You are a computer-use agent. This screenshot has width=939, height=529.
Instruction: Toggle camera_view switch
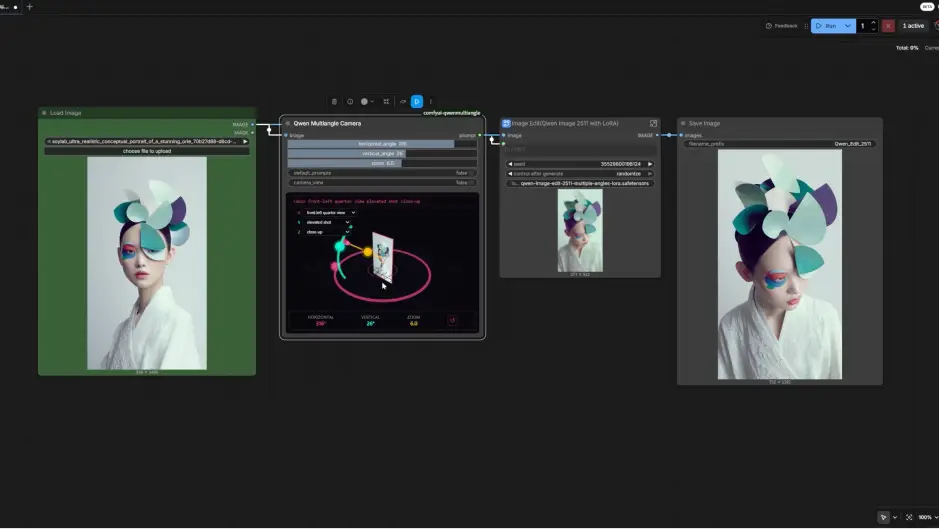(x=382, y=183)
